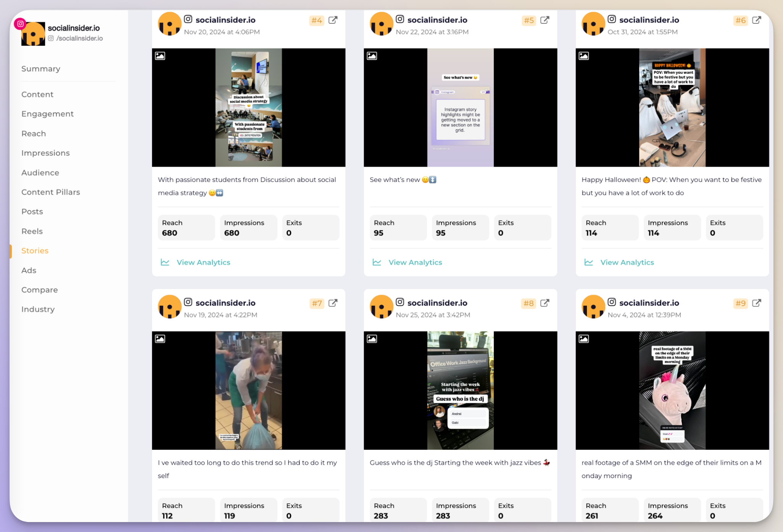Select the Content Pillars section in sidebar
Screen dimensions: 783x532
[x=50, y=192]
